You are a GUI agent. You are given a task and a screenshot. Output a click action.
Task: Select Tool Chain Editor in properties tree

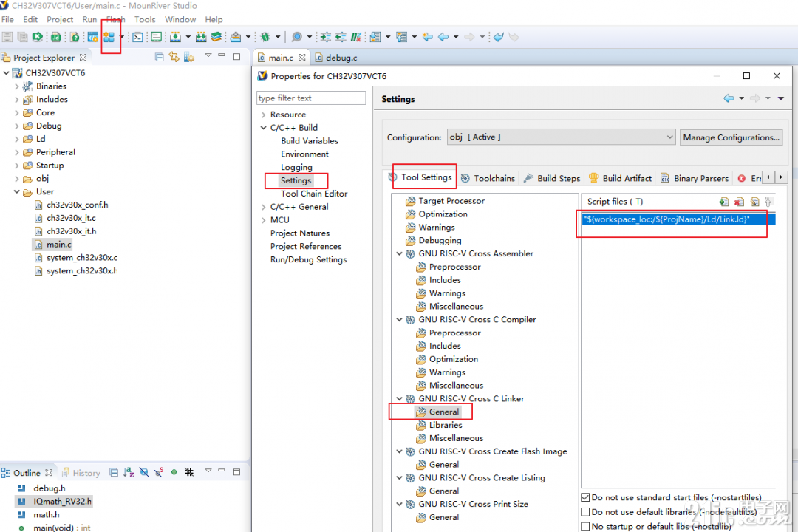pos(314,194)
